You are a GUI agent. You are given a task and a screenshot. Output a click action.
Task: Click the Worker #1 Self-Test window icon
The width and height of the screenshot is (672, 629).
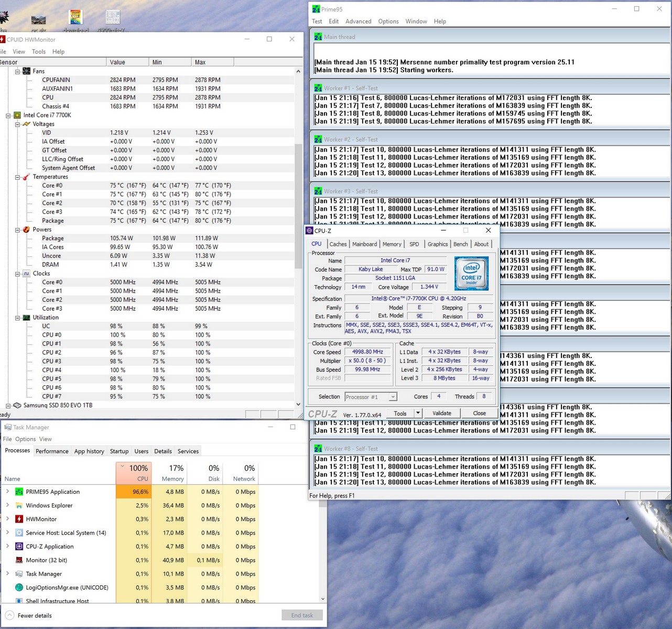click(318, 88)
